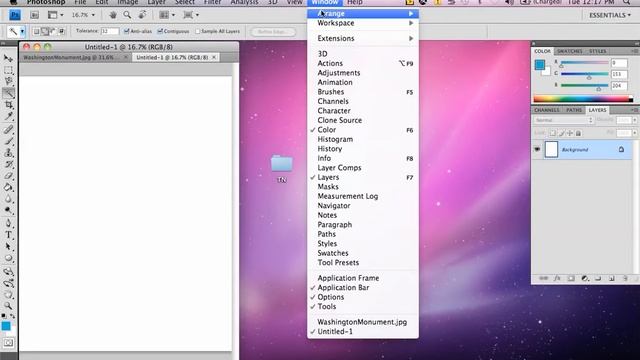Switch to the Swatches tab

coord(569,51)
